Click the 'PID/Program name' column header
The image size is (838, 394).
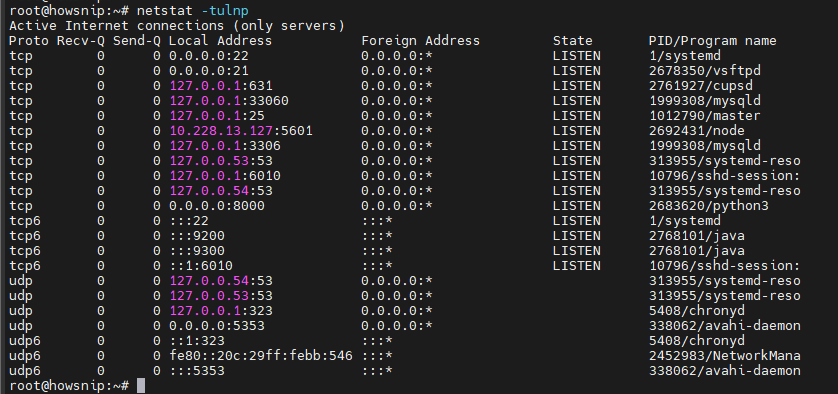click(x=712, y=41)
